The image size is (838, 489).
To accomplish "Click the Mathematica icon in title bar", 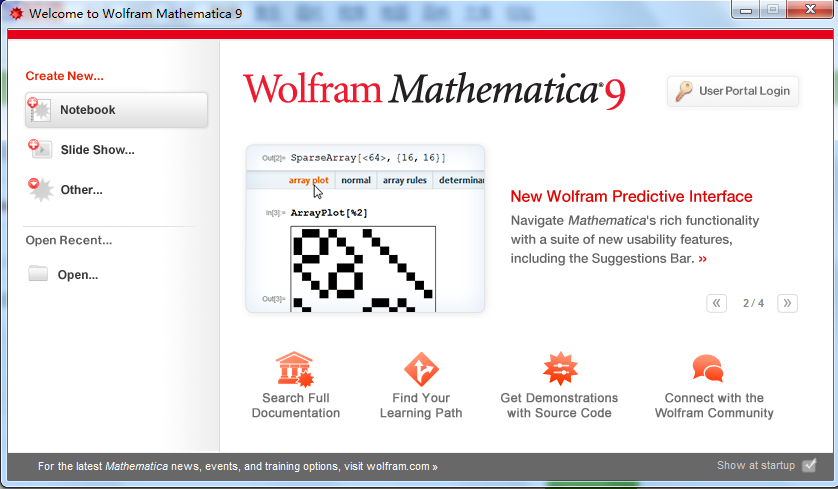I will 16,13.
